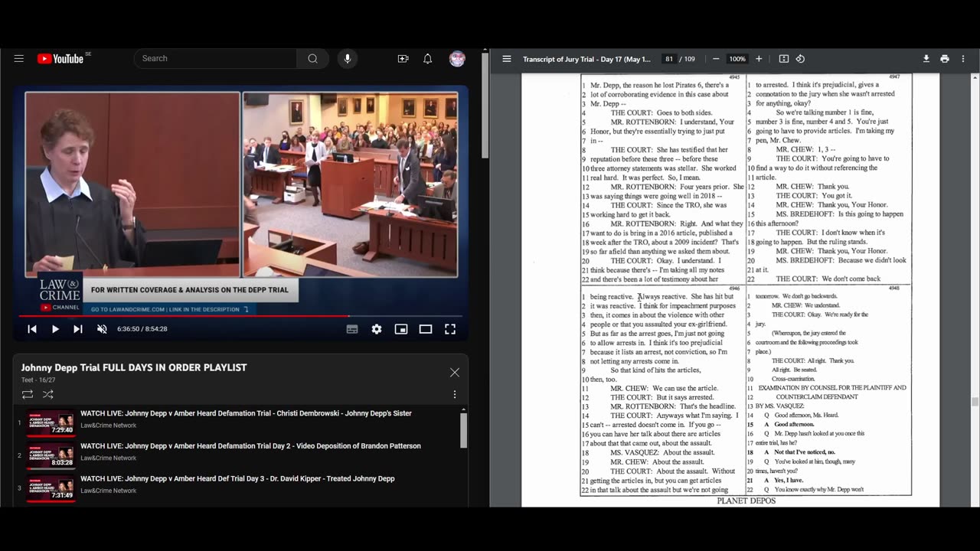Toggle shuffle playlist
Viewport: 980px width, 551px height.
point(48,395)
